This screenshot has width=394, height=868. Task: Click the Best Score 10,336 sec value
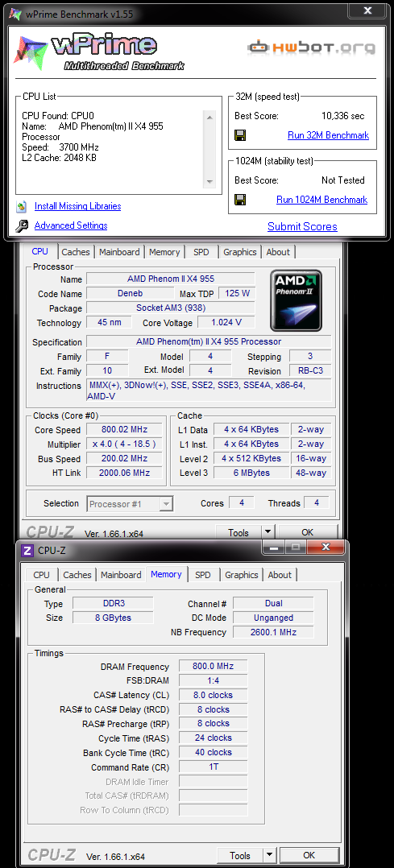pyautogui.click(x=342, y=116)
